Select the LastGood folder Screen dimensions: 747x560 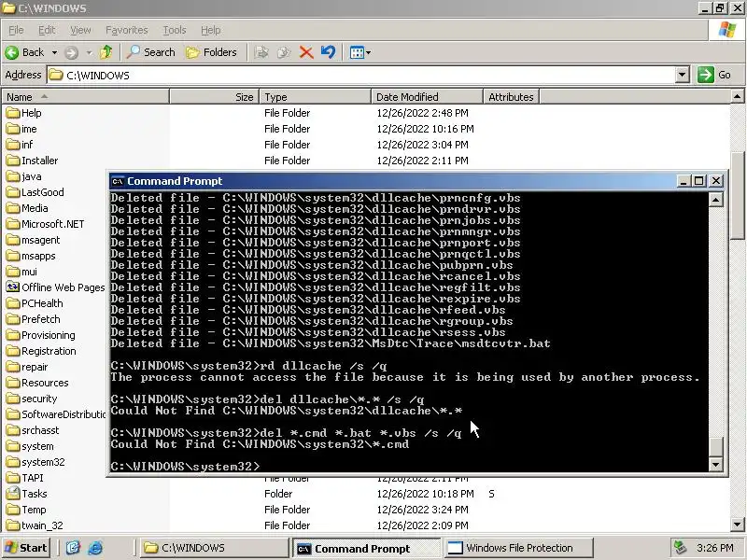coord(35,192)
